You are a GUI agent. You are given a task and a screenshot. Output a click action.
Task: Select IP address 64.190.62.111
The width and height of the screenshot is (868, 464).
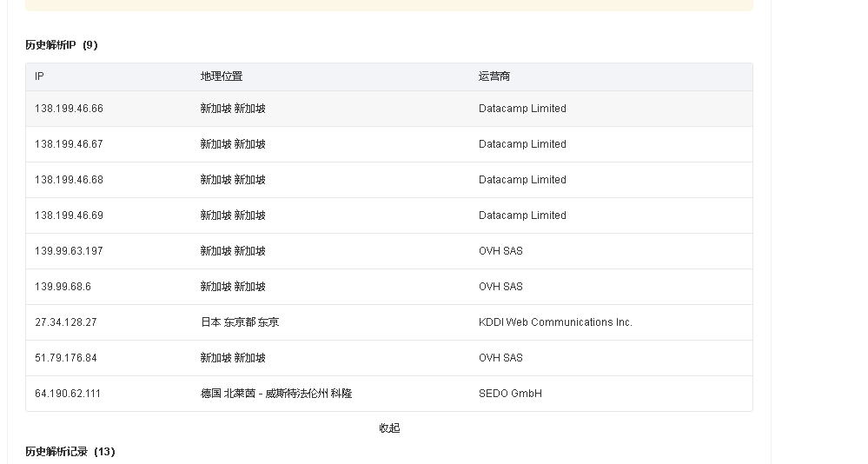(68, 394)
